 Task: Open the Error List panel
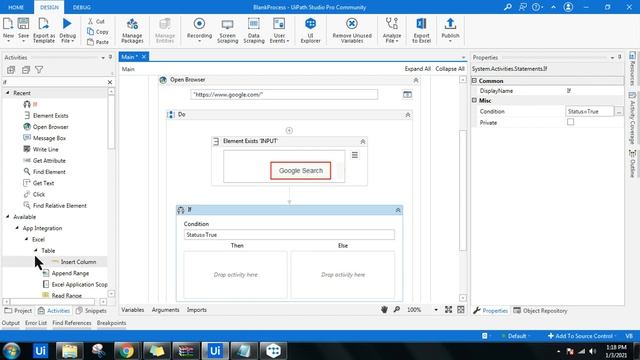coord(36,323)
